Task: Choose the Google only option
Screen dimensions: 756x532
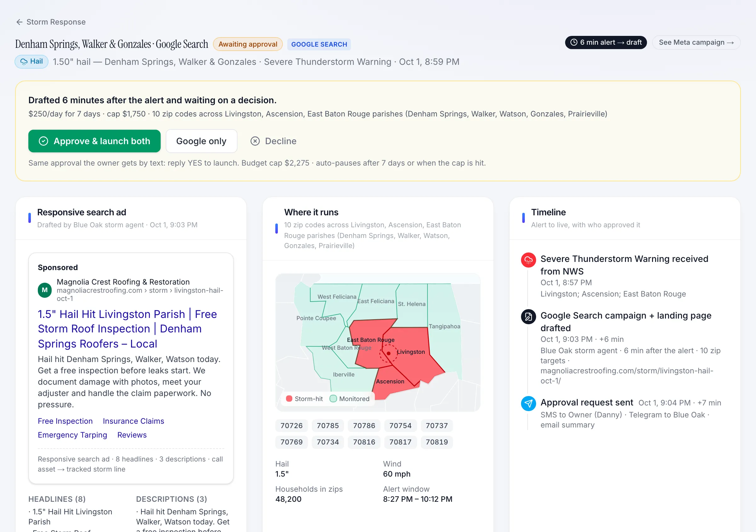Action: (x=201, y=141)
